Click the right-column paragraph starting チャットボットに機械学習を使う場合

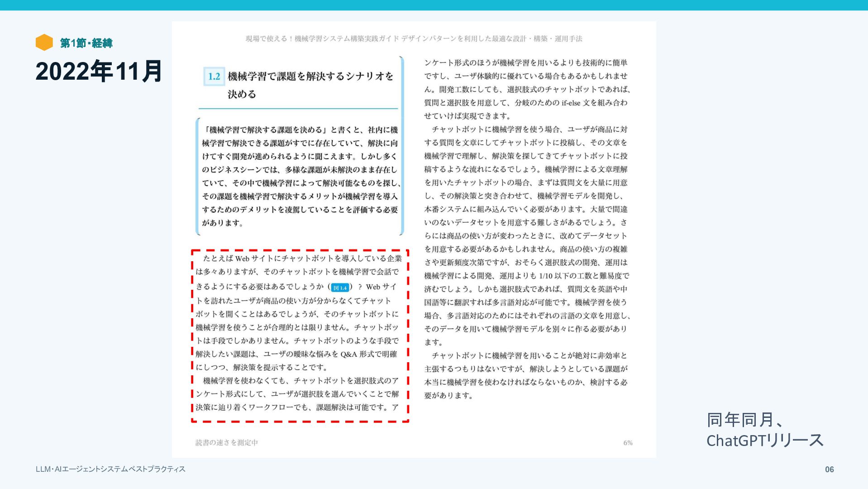[527, 235]
